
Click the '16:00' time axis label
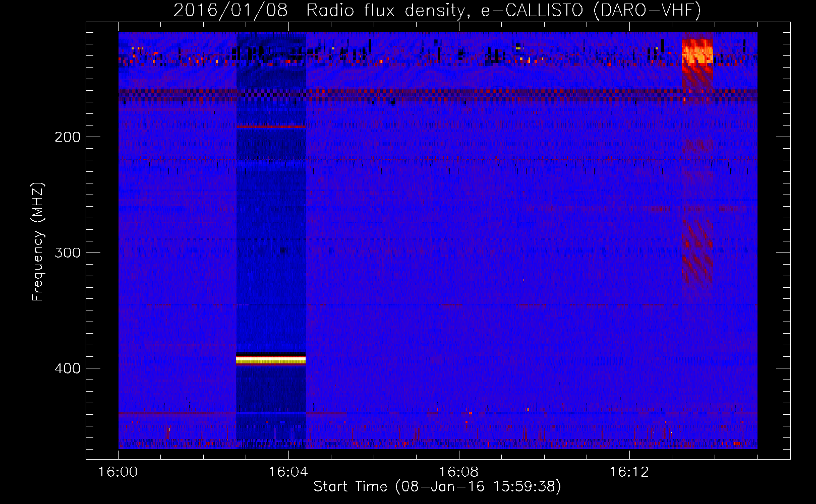click(x=118, y=472)
